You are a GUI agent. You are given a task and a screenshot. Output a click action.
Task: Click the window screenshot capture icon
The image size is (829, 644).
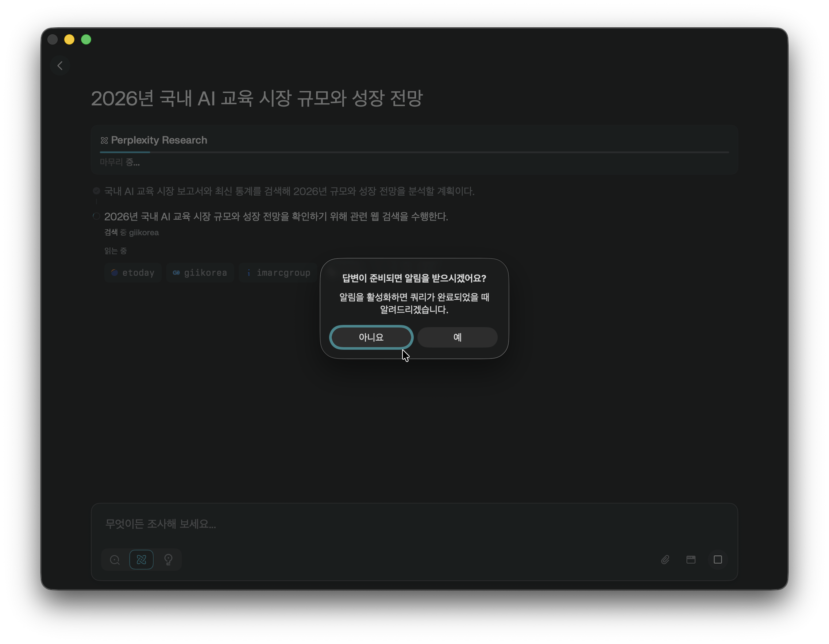[691, 559]
